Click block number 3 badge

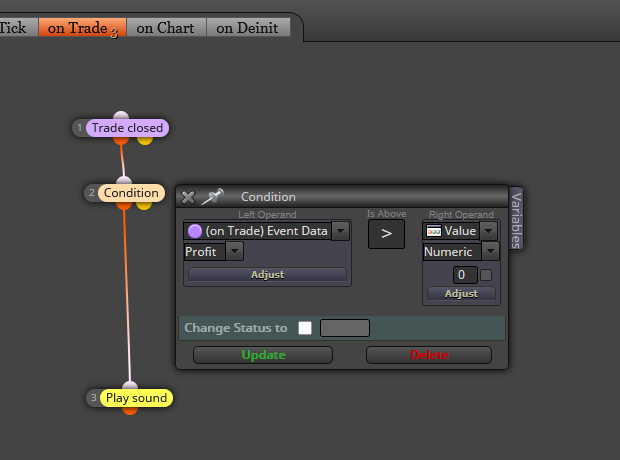93,398
